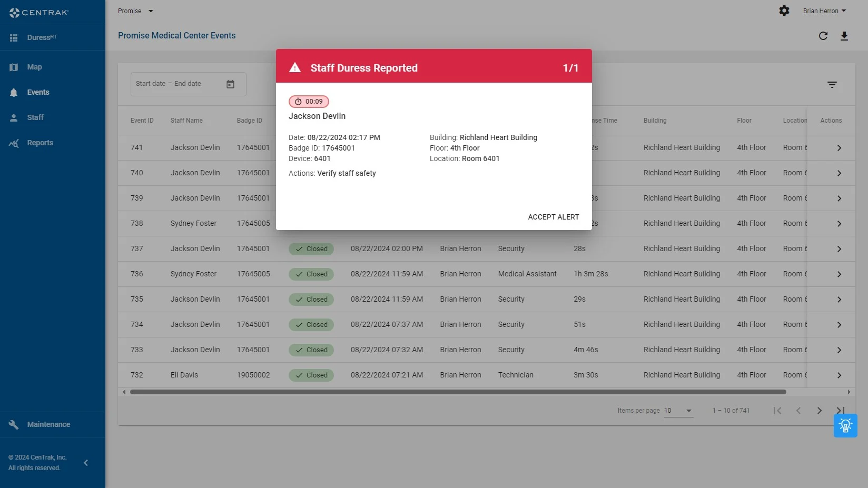Open the items per page dropdown
868x488 pixels.
click(678, 411)
